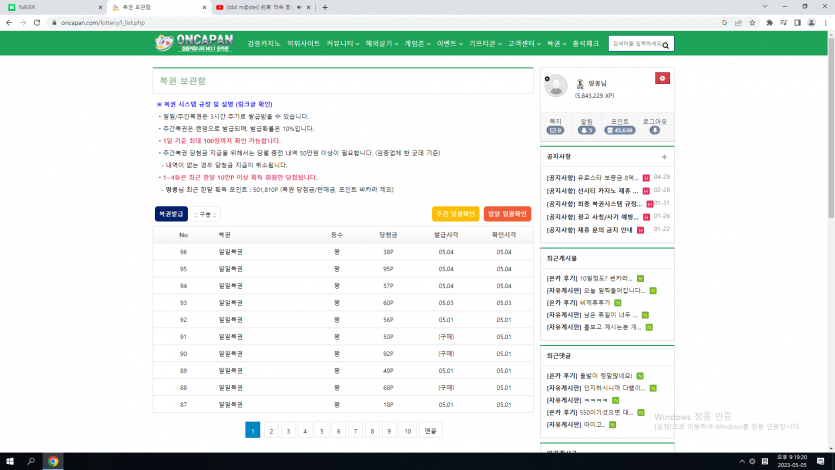Open a new browser tab

(x=325, y=7)
